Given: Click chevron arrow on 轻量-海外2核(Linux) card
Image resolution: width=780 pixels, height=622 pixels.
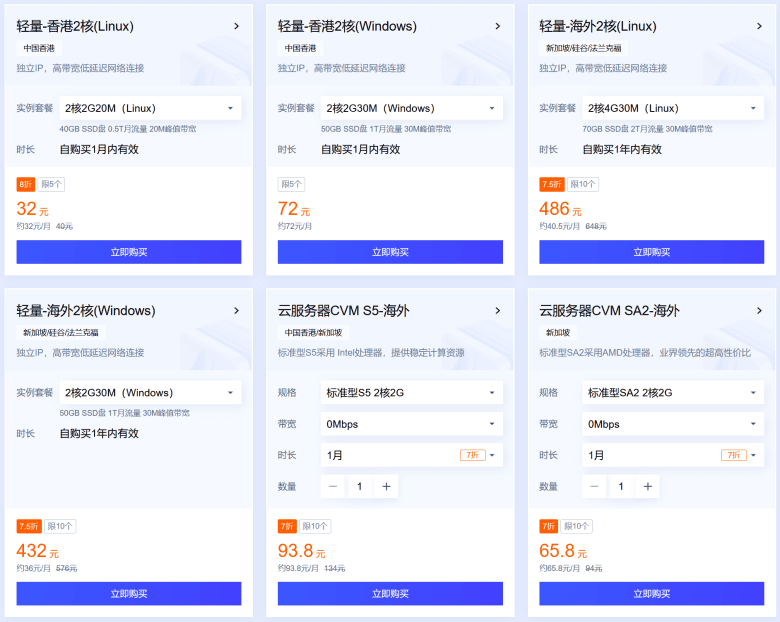Looking at the screenshot, I should pos(759,26).
